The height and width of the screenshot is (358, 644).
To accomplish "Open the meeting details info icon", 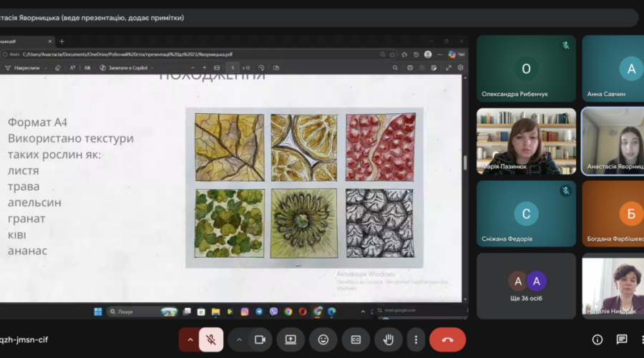I will [x=597, y=339].
